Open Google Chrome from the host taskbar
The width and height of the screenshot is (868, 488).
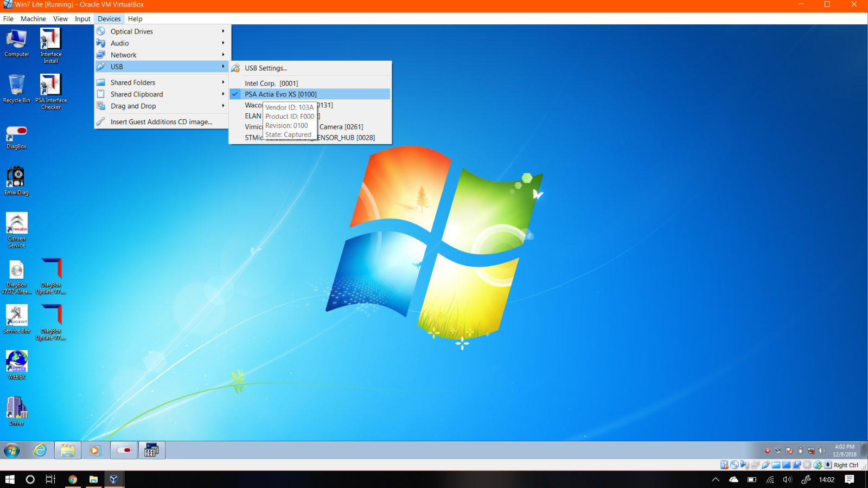click(73, 479)
